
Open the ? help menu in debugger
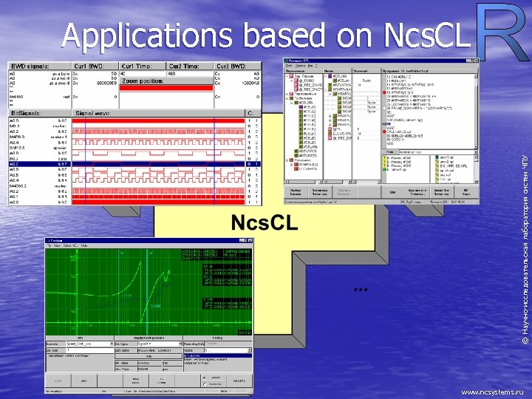tap(317, 66)
